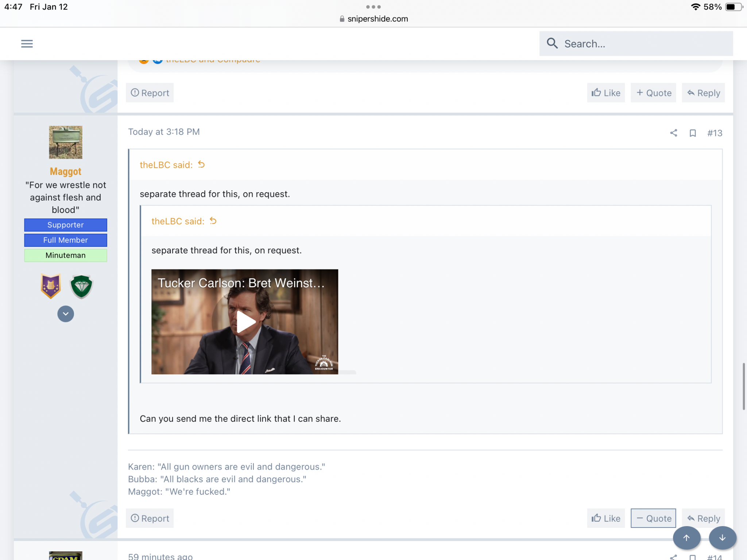Open the three-dot multitasking menu
This screenshot has width=747, height=560.
373,7
